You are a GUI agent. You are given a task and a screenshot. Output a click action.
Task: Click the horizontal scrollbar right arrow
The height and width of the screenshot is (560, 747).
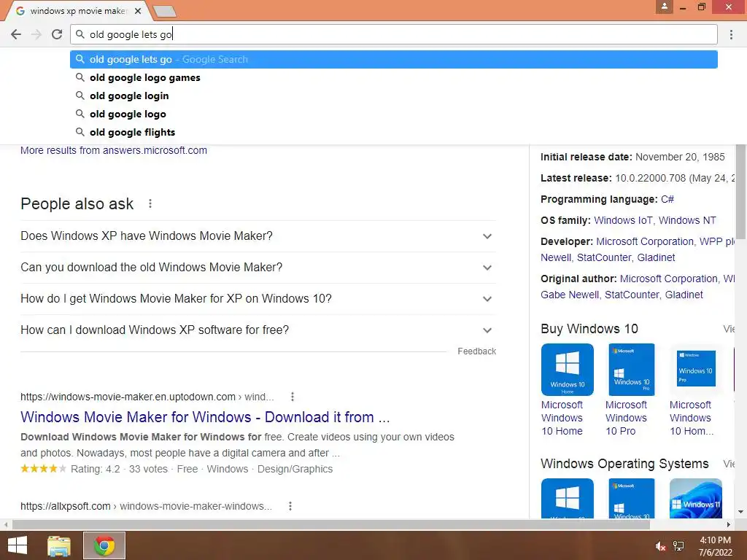click(729, 524)
